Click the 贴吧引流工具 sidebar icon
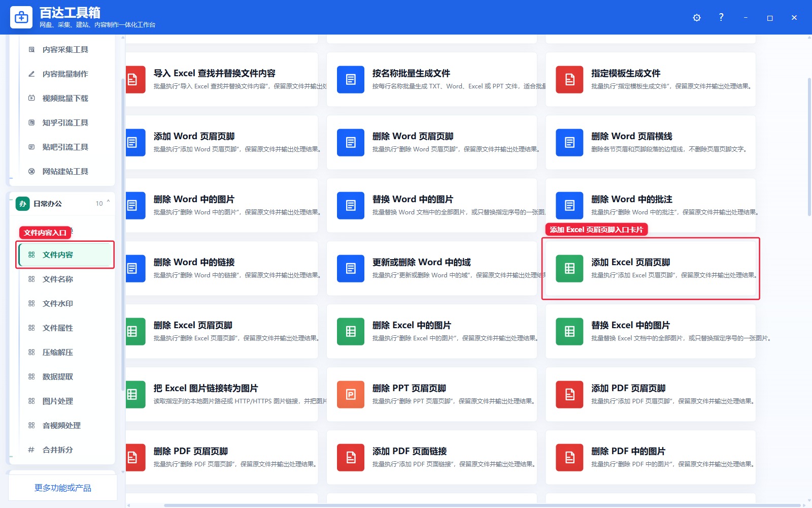The height and width of the screenshot is (508, 812). coord(31,147)
